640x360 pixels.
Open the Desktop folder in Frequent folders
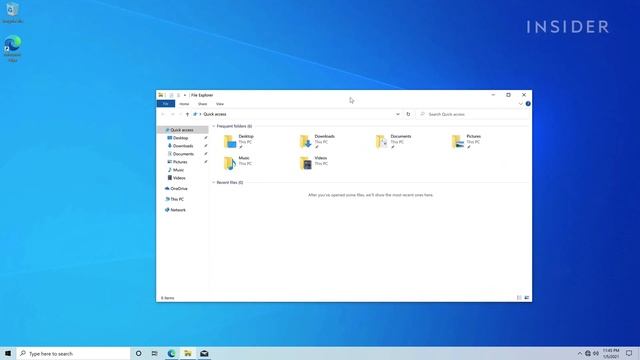coord(239,141)
